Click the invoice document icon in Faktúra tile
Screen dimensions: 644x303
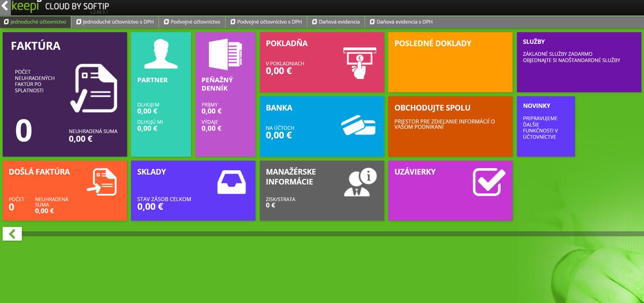[94, 88]
